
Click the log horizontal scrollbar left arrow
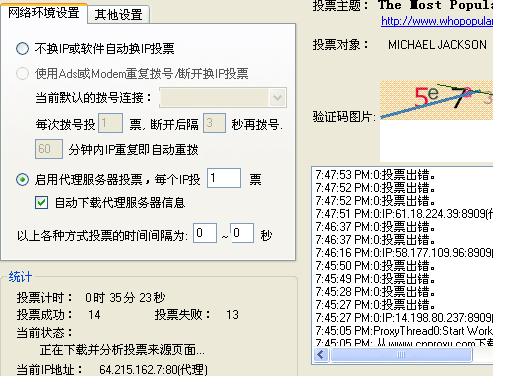point(321,355)
